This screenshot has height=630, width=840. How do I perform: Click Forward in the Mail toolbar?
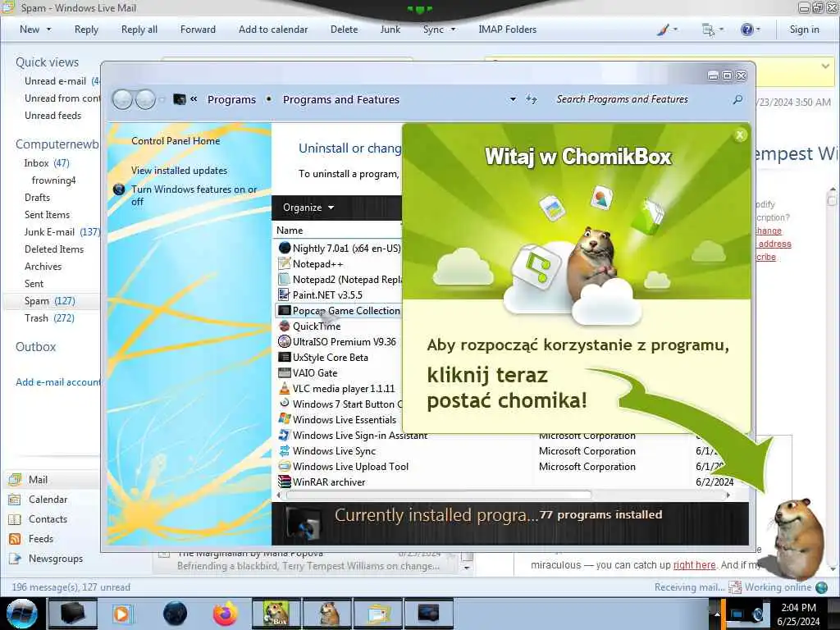tap(198, 30)
